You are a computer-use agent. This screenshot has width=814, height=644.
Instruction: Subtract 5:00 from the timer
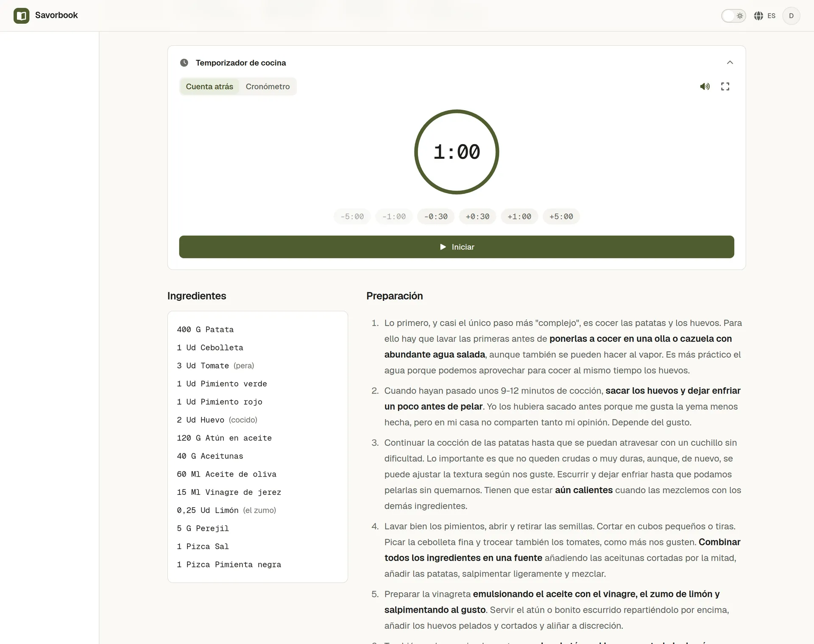coord(352,217)
